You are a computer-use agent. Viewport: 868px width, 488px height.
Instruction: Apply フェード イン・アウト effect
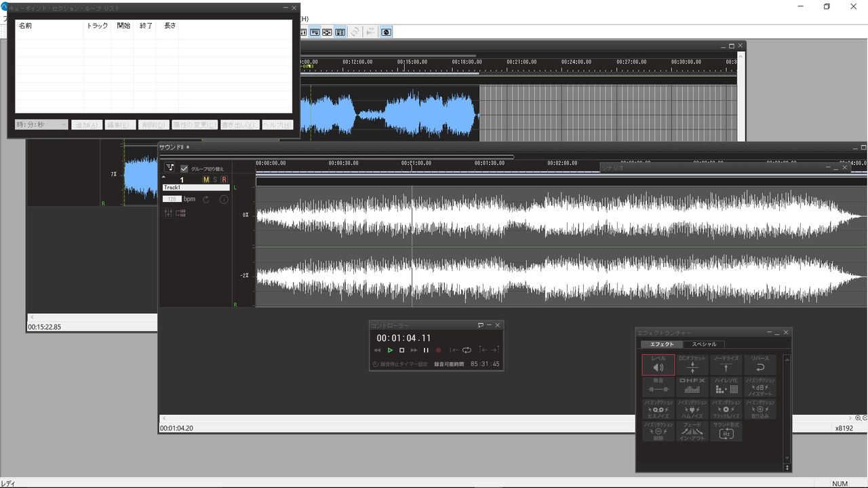click(x=692, y=431)
